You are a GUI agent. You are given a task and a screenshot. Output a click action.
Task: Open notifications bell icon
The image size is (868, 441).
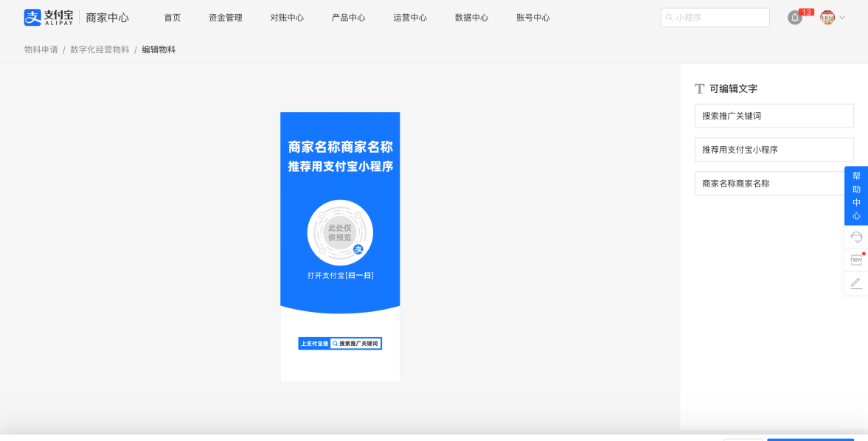pyautogui.click(x=795, y=18)
